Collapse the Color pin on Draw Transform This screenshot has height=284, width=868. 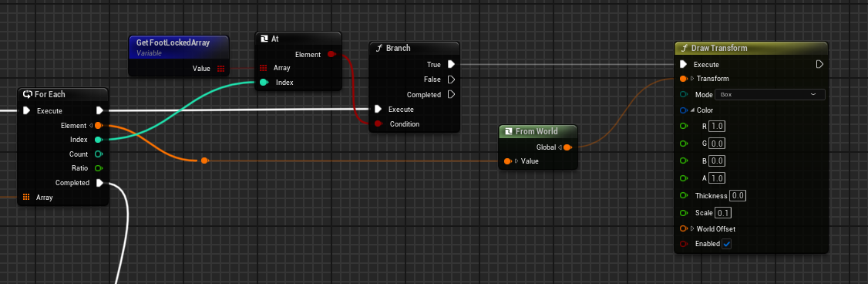tap(692, 110)
